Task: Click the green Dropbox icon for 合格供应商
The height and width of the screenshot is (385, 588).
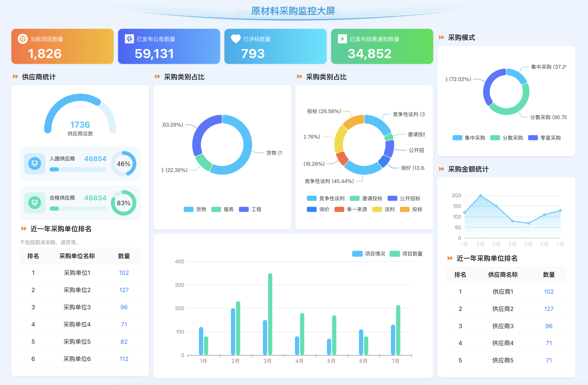Action: point(35,203)
